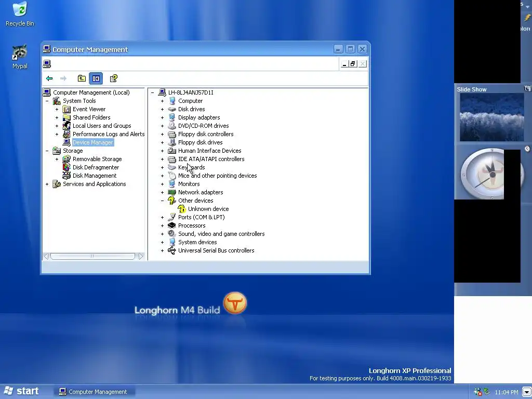
Task: Collapse the Other devices category
Action: pos(162,201)
